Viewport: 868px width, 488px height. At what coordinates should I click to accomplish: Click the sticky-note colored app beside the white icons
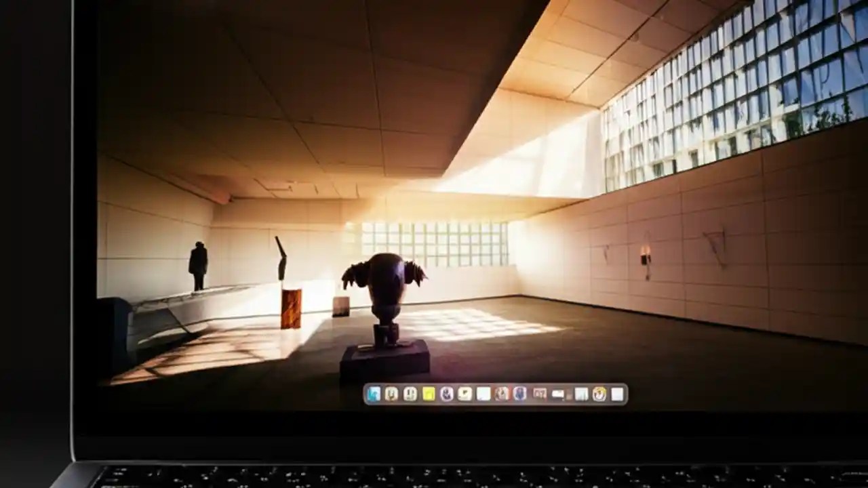pos(427,395)
